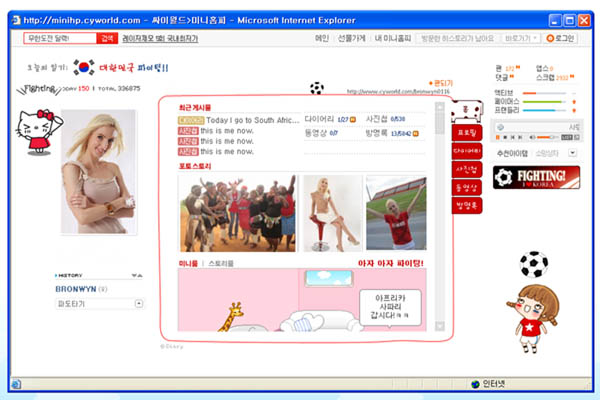This screenshot has width=600, height=400.
Task: Expand the 추천아이템 dropdown arrow
Action: (x=571, y=153)
